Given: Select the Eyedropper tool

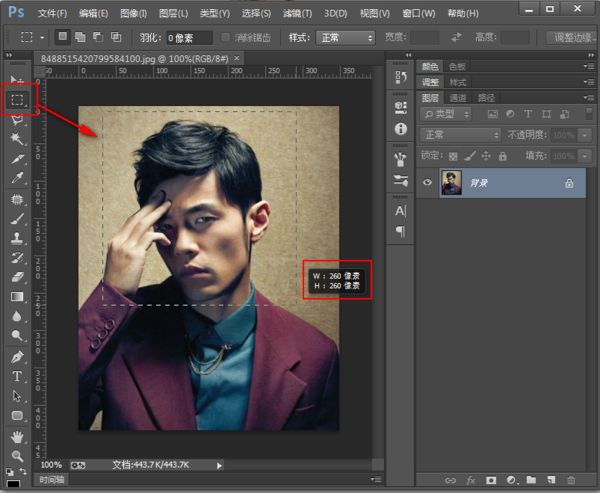Looking at the screenshot, I should click(17, 178).
